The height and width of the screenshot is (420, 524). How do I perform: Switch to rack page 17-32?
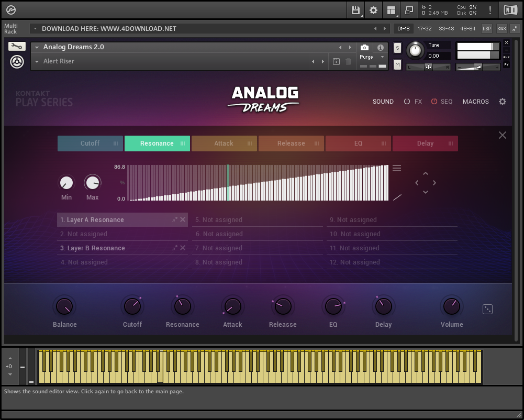(425, 28)
